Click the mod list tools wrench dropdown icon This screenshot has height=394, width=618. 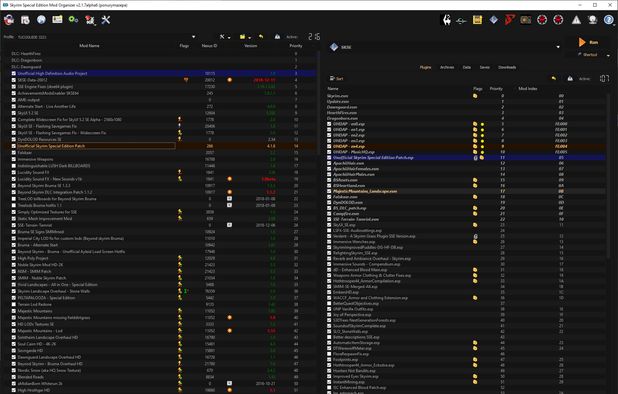click(x=224, y=37)
